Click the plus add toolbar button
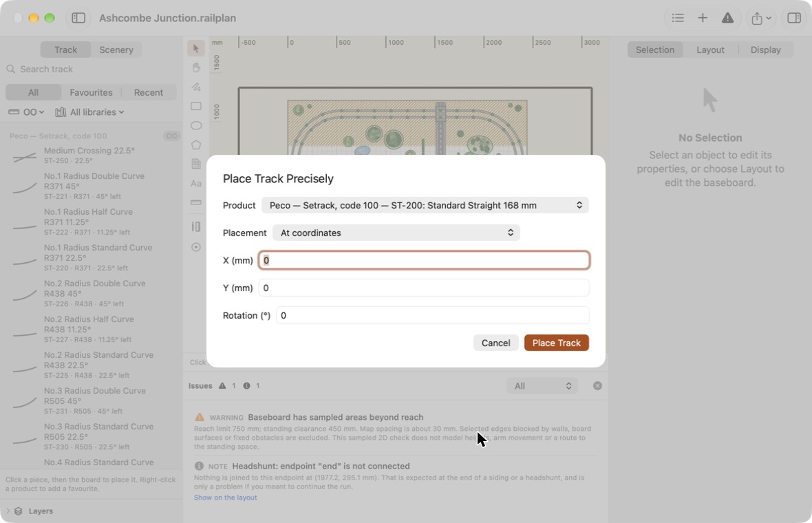 702,18
